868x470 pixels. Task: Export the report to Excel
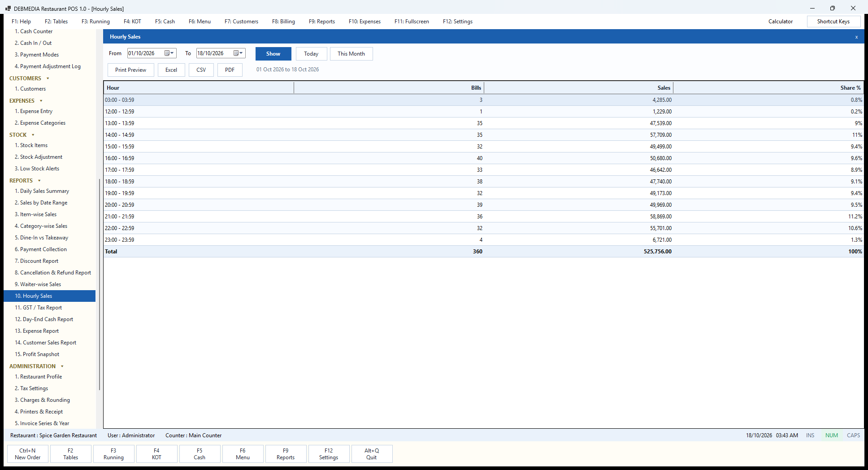(171, 70)
